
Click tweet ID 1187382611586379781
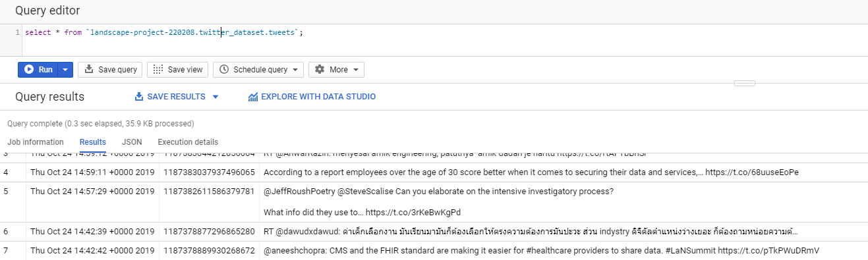point(209,192)
